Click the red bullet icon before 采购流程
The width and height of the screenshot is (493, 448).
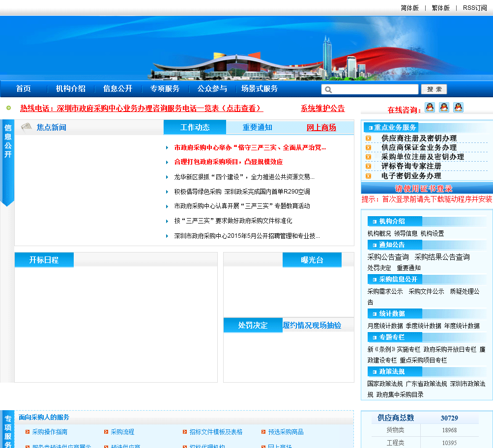click(106, 432)
